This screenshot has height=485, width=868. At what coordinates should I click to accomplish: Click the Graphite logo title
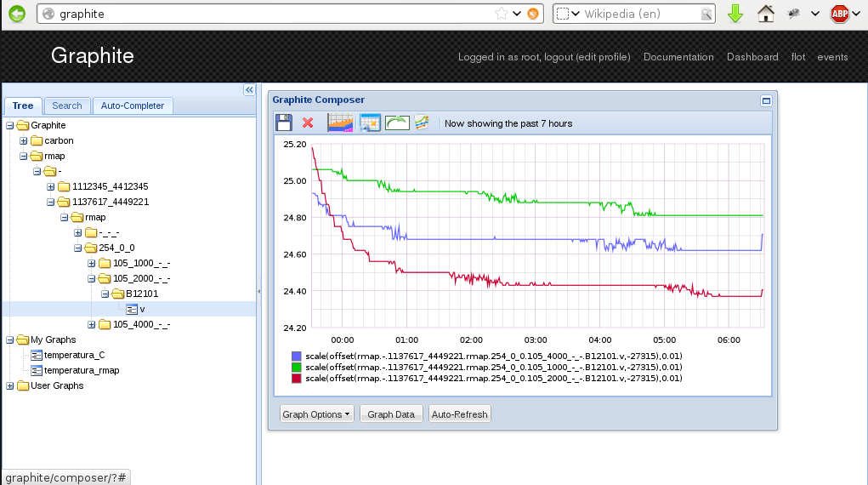93,56
